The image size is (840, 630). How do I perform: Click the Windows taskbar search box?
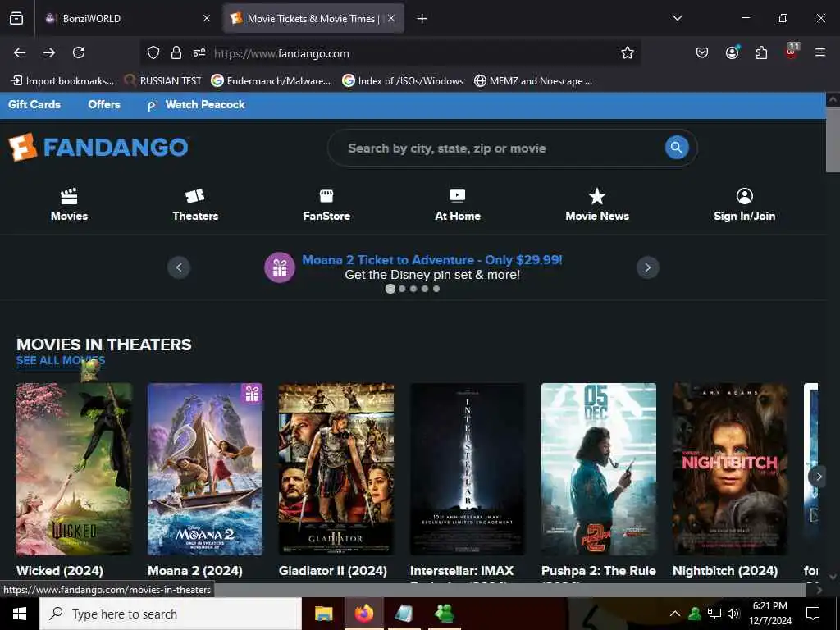pyautogui.click(x=171, y=614)
